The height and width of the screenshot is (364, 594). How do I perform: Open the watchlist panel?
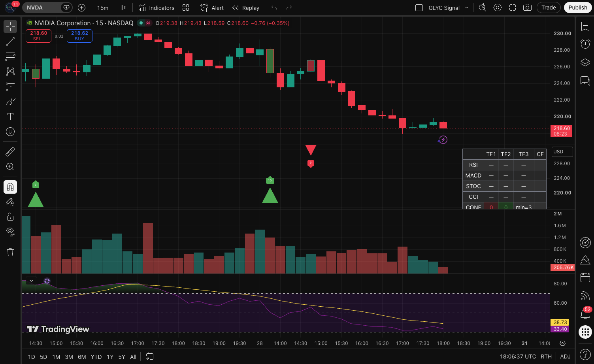[585, 26]
